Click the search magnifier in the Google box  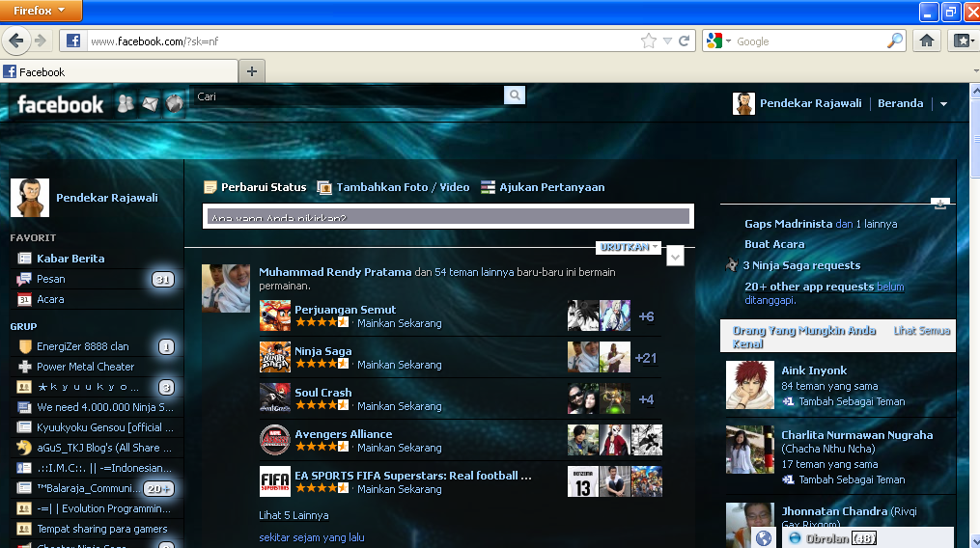point(895,41)
